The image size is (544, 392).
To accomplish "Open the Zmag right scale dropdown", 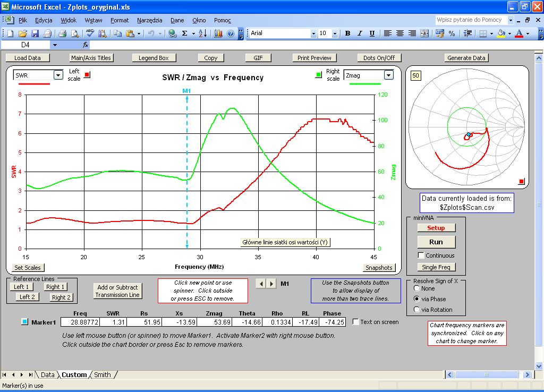I will click(388, 75).
